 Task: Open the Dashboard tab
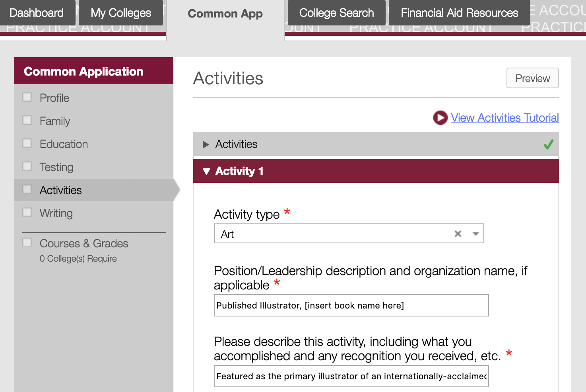tap(37, 13)
